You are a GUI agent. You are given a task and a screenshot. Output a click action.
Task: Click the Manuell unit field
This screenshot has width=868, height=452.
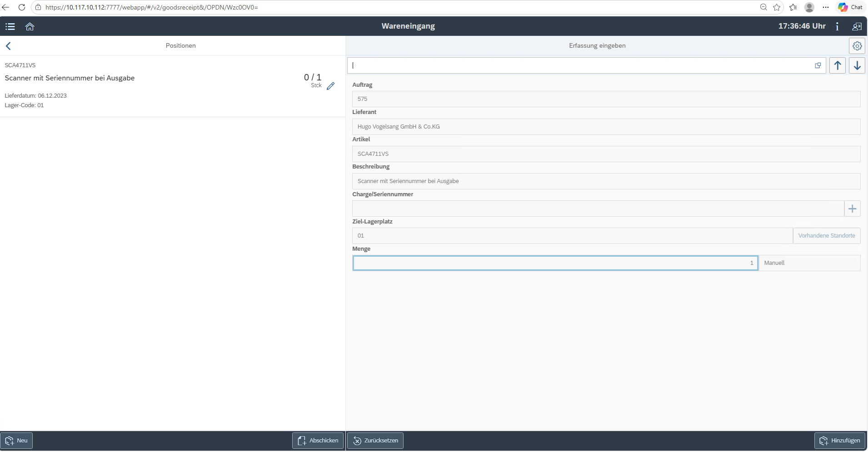810,263
